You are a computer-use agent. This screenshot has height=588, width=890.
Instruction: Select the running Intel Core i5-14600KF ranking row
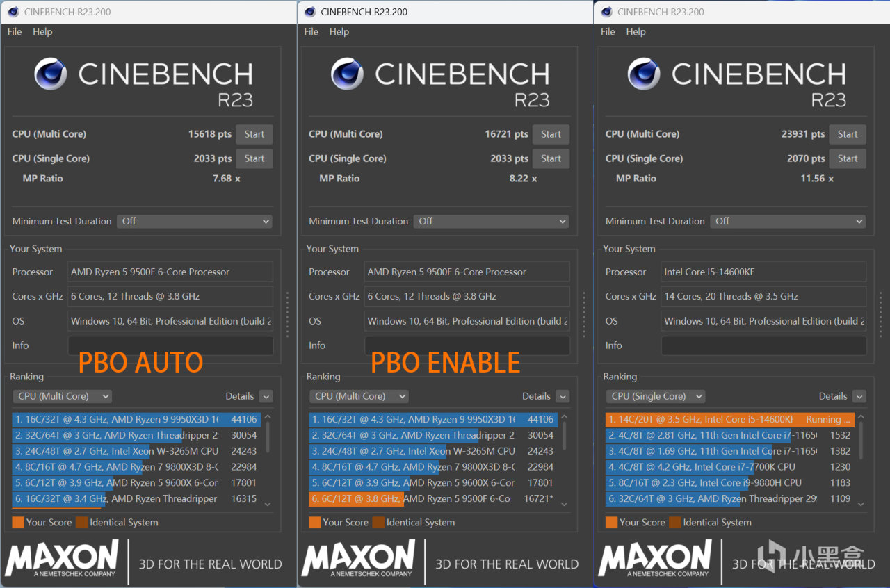730,420
